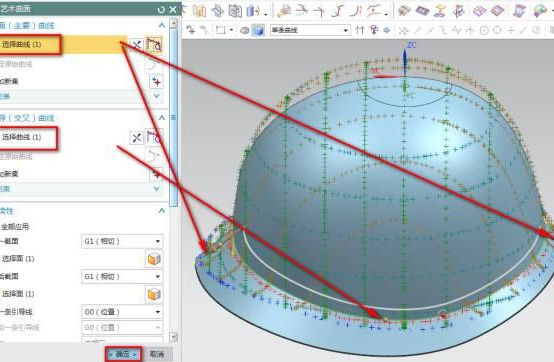Select the highlighted 选择曲线 (1) section-curve row
Screen dimensions: 554x362
point(63,44)
